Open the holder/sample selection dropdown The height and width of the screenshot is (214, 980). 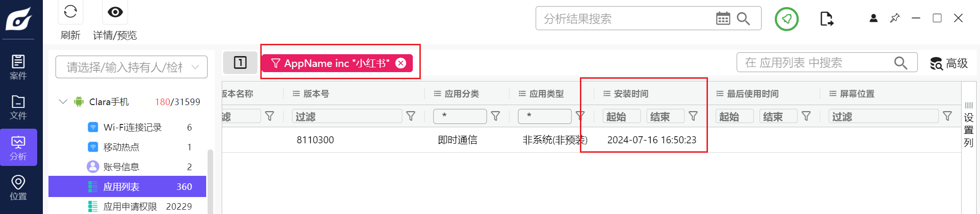tap(131, 67)
